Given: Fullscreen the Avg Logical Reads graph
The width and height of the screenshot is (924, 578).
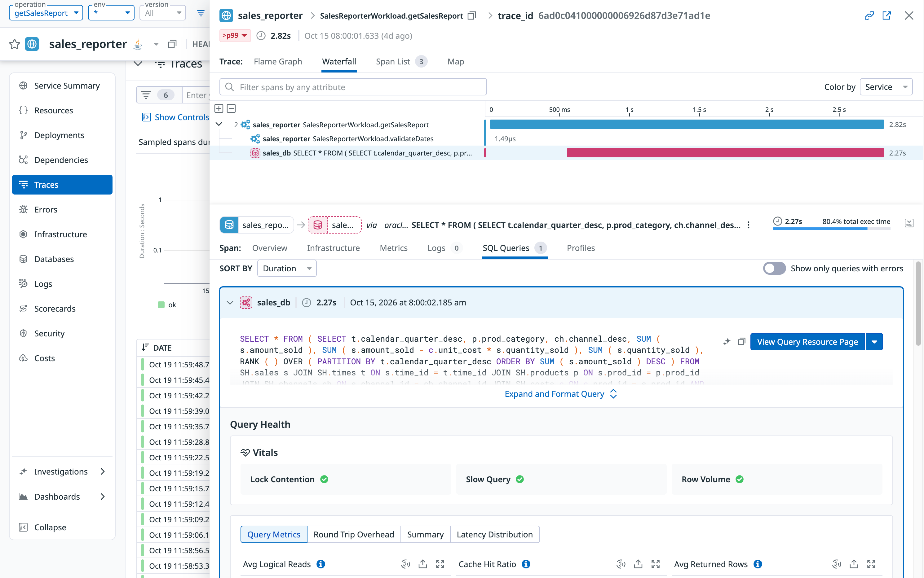Looking at the screenshot, I should pos(440,564).
